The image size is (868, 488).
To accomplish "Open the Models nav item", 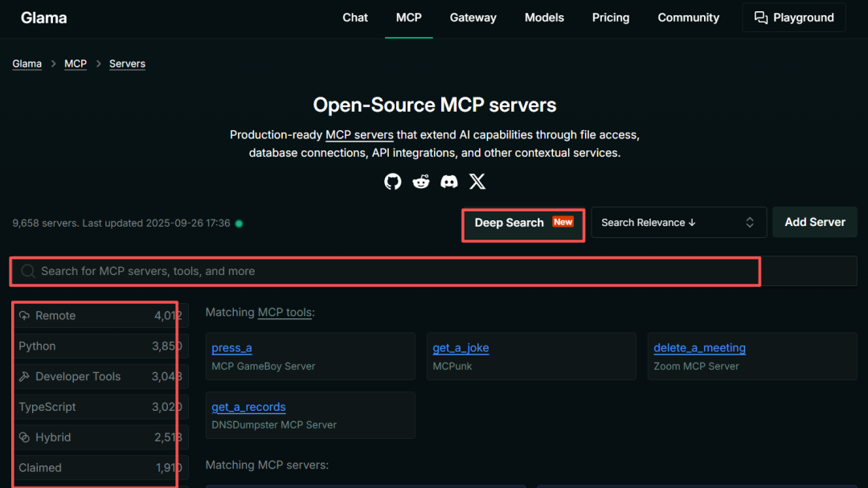I will [544, 18].
